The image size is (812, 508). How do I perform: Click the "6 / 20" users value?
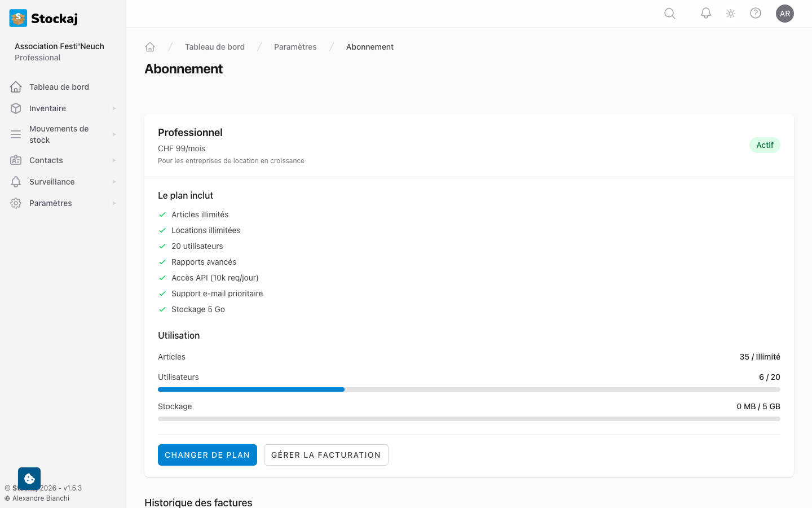[770, 377]
